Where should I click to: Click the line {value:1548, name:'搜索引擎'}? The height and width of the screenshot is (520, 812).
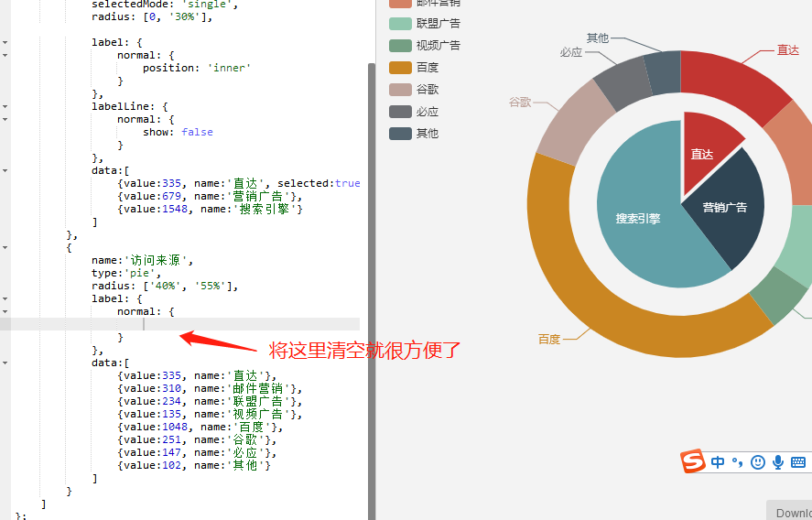(210, 209)
